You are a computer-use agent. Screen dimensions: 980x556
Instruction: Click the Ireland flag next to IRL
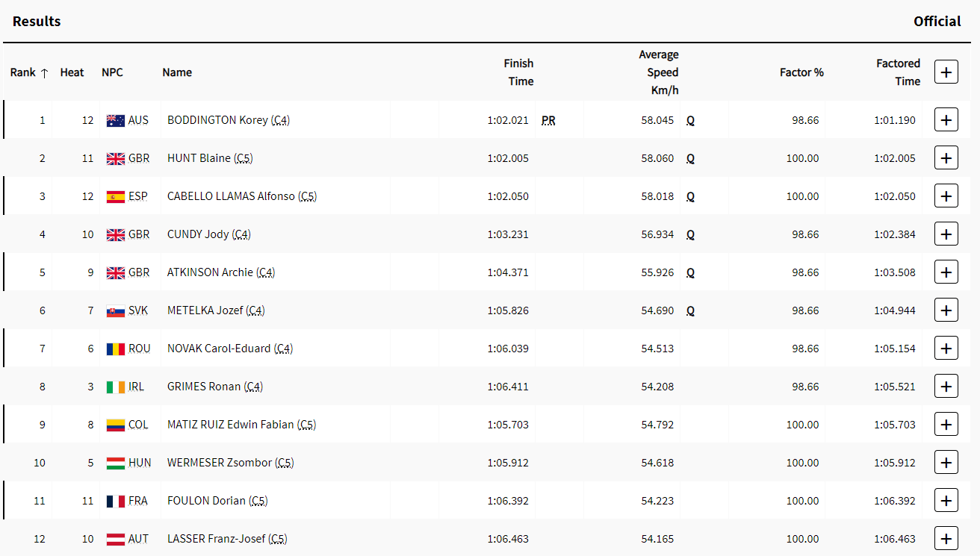(116, 387)
